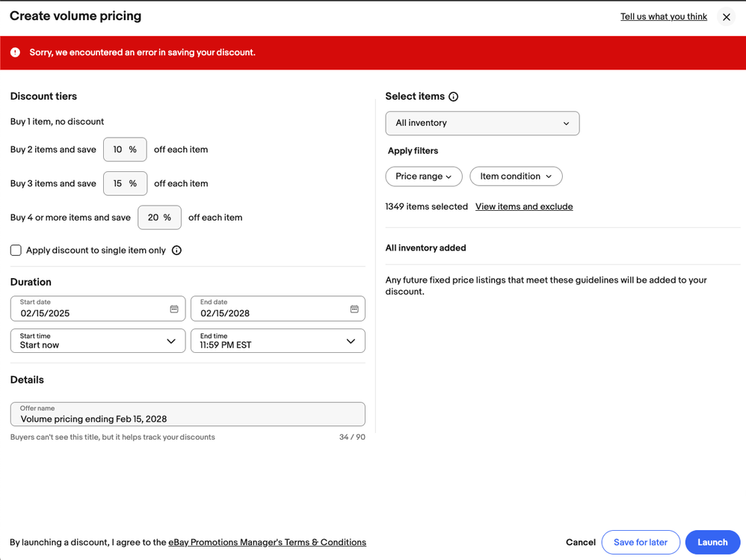Click the future fixed price listings note
The height and width of the screenshot is (560, 746).
[546, 286]
